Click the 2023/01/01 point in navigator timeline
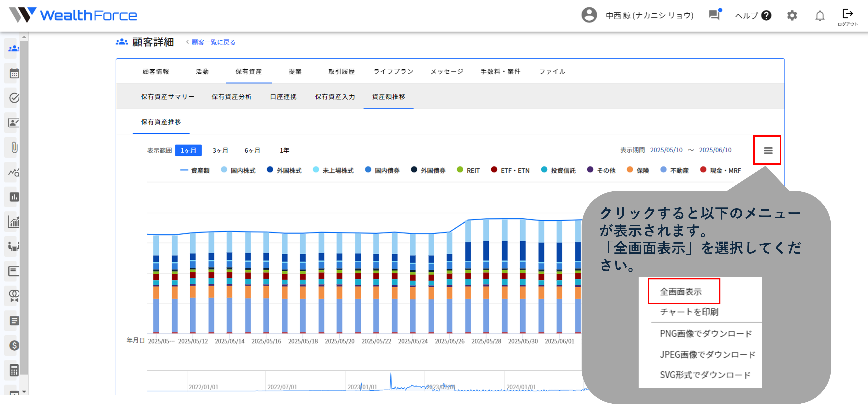The height and width of the screenshot is (404, 868). click(x=362, y=387)
